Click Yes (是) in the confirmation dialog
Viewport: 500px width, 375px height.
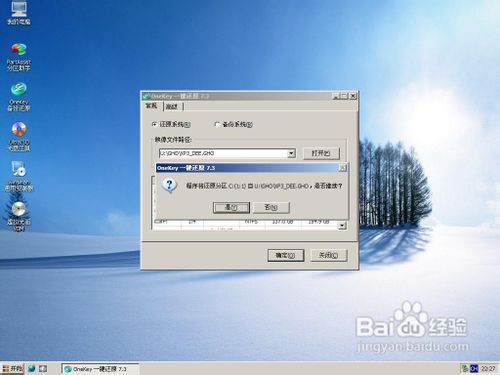(231, 207)
